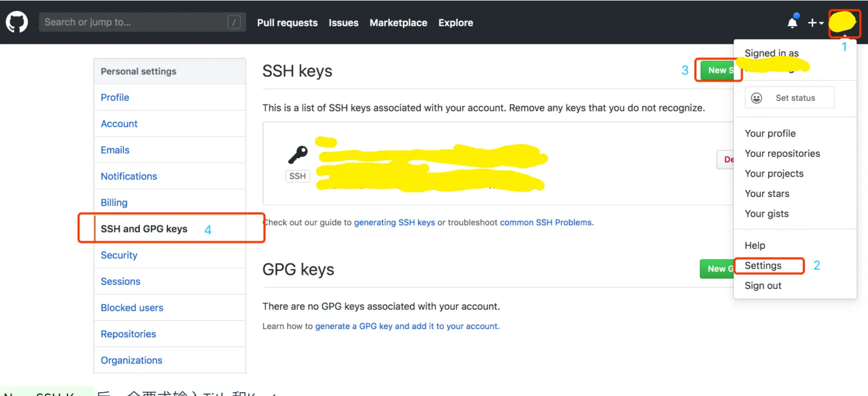Click the green New SSH key button
Viewport: 868px width, 396px height.
point(718,70)
